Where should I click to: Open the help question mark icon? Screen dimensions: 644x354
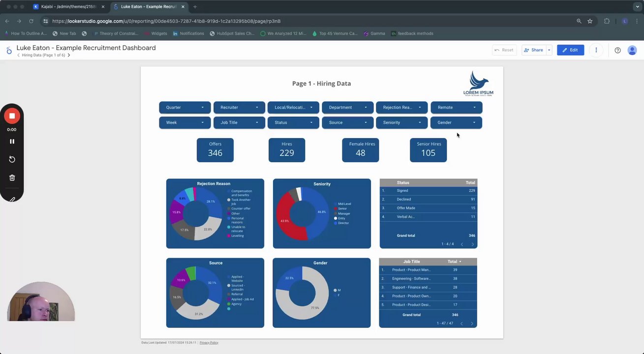point(617,50)
